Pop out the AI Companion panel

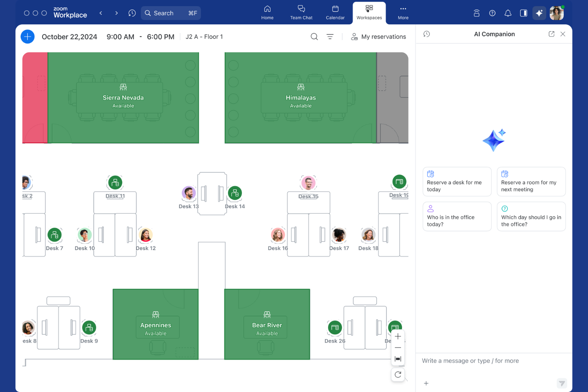pos(551,34)
